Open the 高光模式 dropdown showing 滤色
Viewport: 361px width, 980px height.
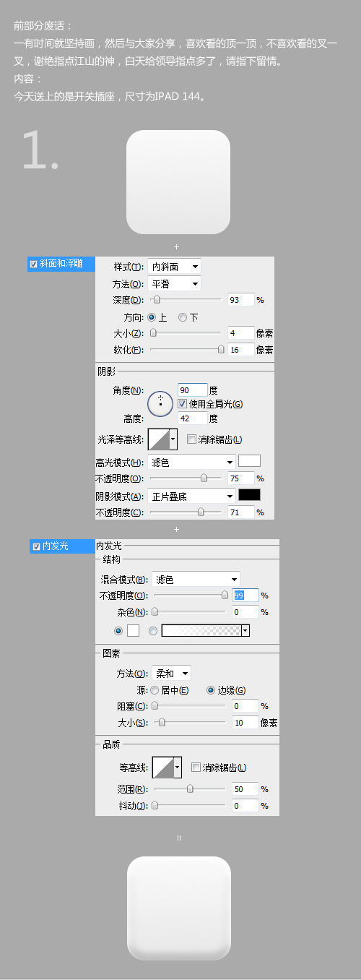pos(191,462)
